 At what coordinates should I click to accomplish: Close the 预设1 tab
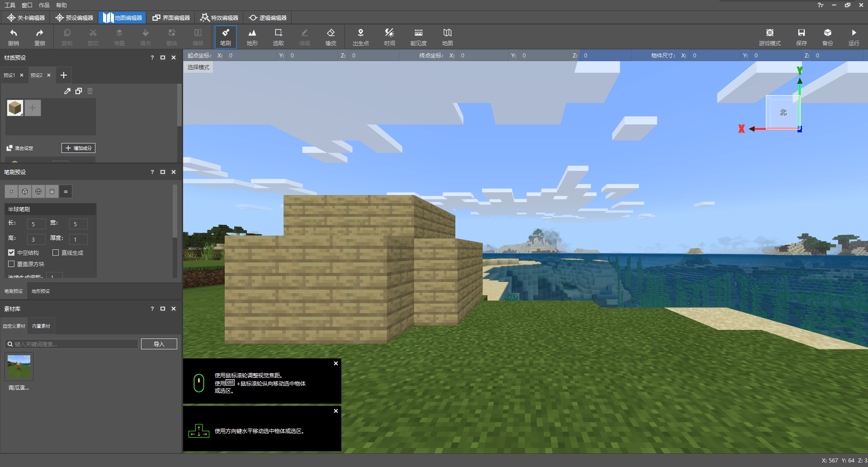tap(22, 75)
